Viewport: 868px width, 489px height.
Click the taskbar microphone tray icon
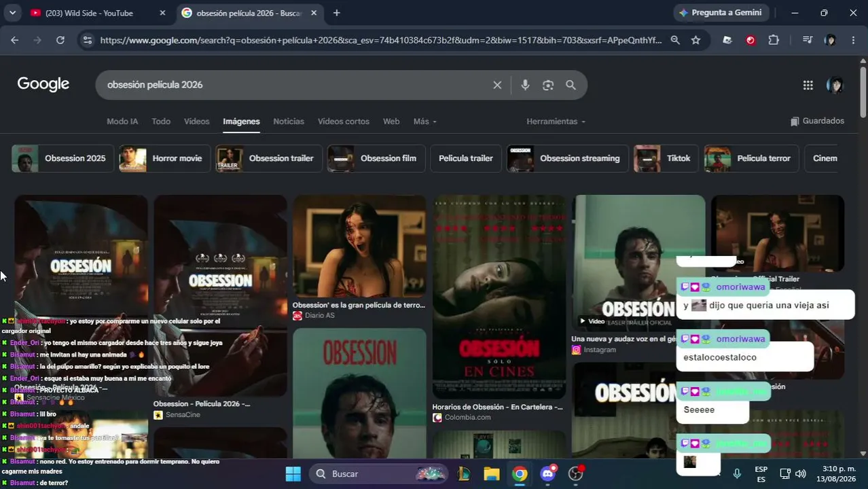tap(737, 473)
